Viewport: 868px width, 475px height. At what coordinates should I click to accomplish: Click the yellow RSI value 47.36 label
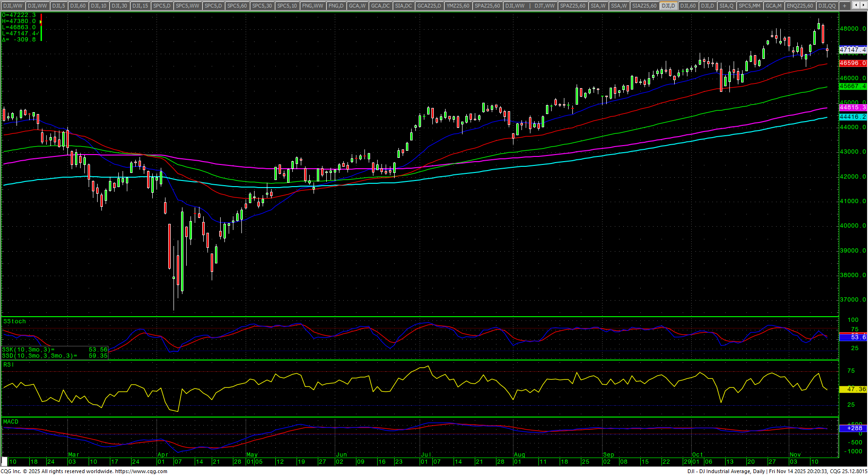point(852,389)
